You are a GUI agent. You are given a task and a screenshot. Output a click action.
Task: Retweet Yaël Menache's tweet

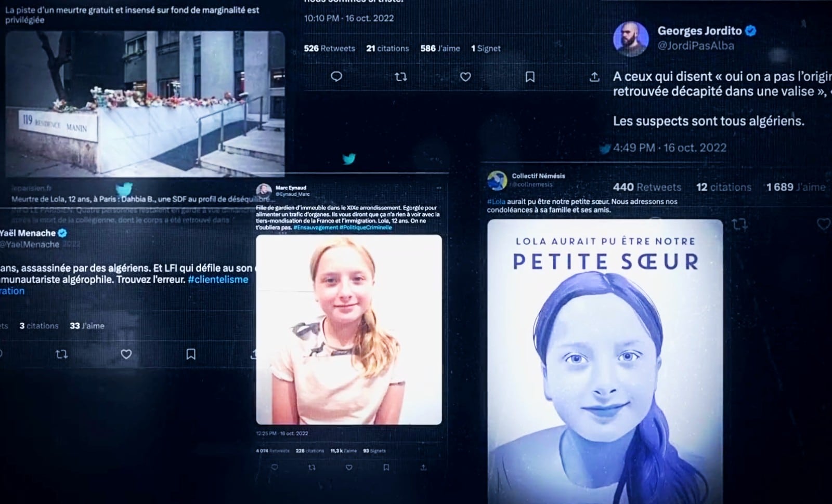[61, 354]
